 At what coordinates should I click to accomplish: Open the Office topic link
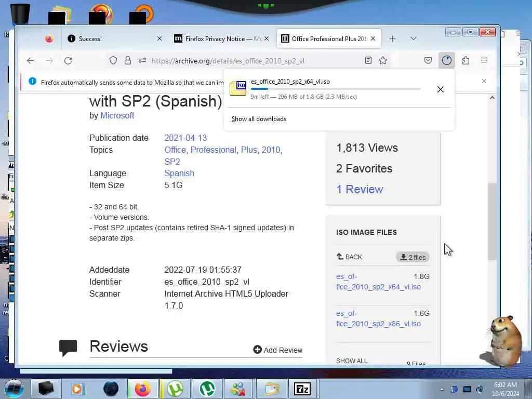(175, 150)
